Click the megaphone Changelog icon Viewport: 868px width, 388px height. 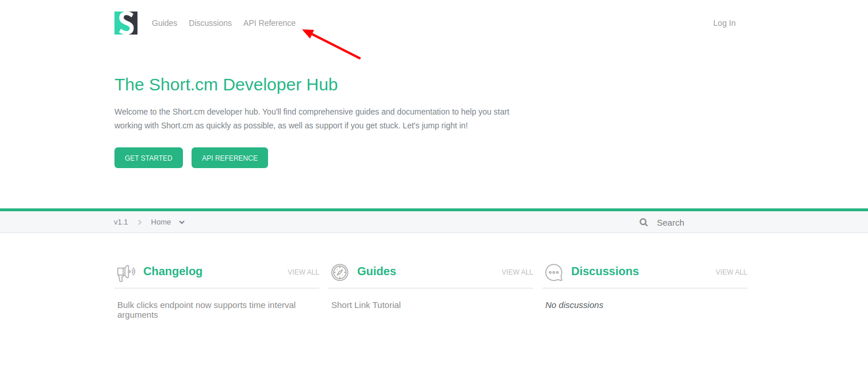pyautogui.click(x=125, y=272)
